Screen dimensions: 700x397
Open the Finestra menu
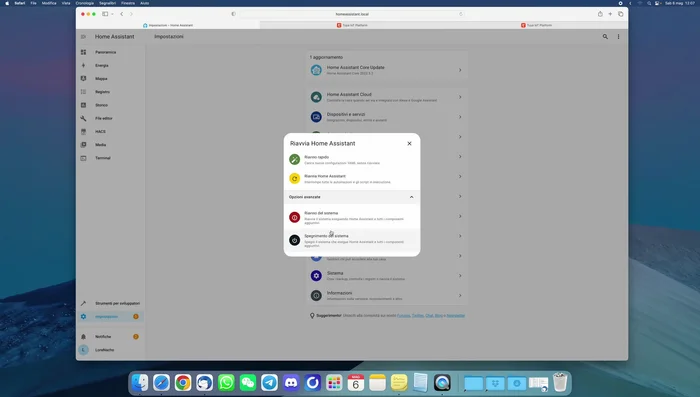pos(128,3)
